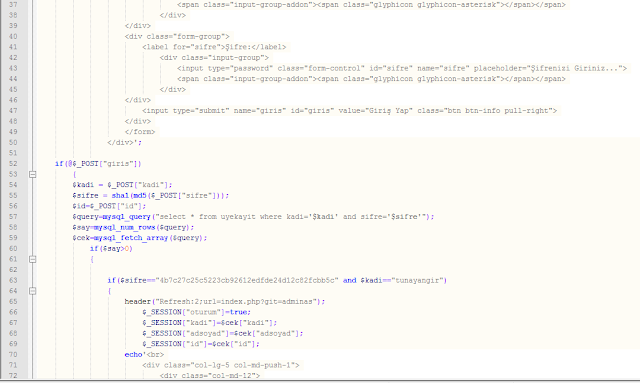Click the '$cek=mysql_fetch_array($query);' line
The width and height of the screenshot is (640, 383).
click(140, 238)
